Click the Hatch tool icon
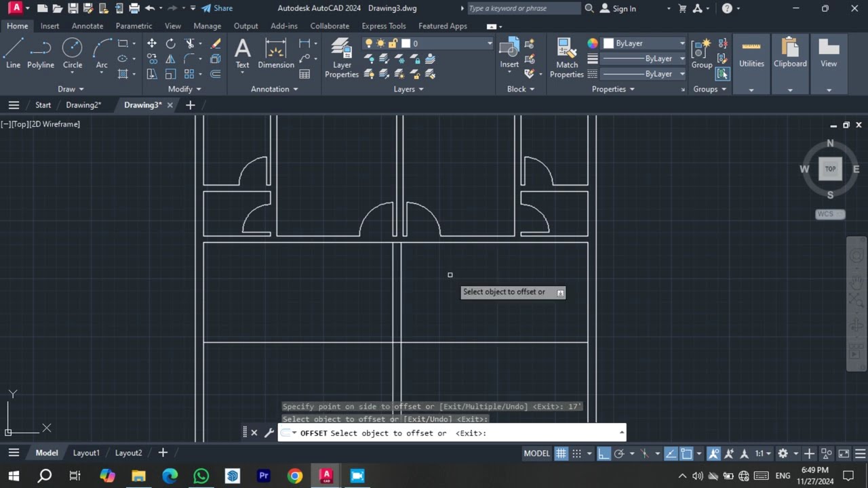 click(x=123, y=75)
